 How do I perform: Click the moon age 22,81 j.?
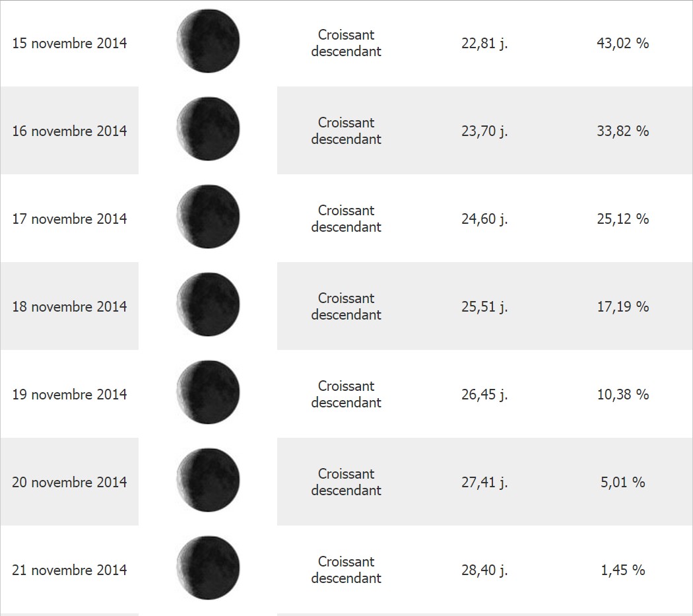[x=484, y=44]
